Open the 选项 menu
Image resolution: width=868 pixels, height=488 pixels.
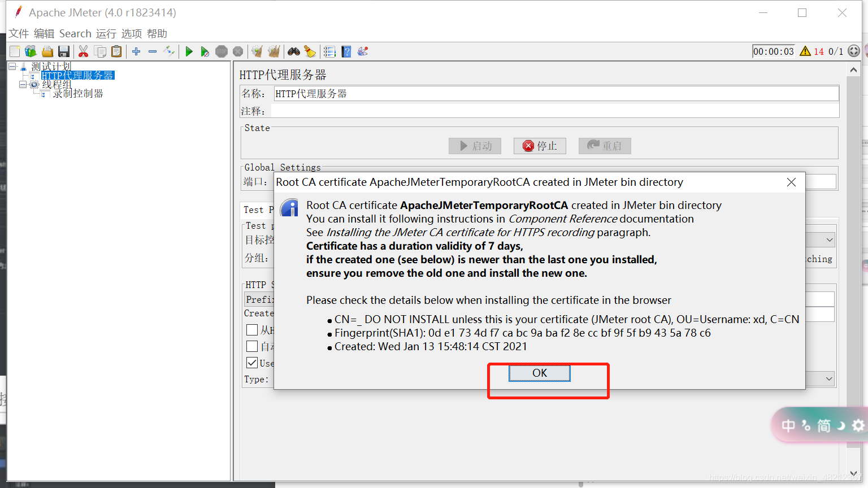tap(132, 34)
